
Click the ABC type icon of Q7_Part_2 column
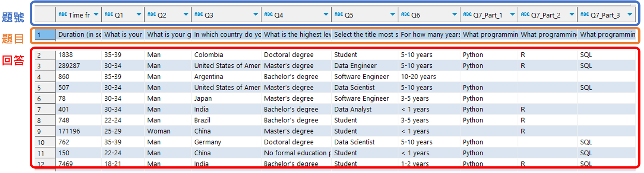(525, 15)
